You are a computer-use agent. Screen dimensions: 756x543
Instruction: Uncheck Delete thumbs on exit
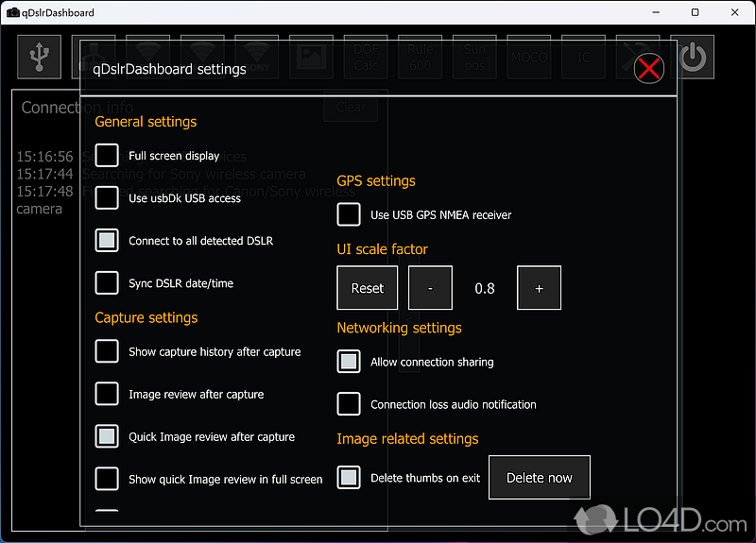click(x=349, y=478)
